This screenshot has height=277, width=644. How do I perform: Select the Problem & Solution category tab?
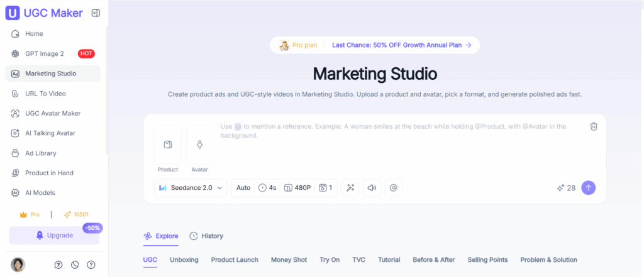548,260
